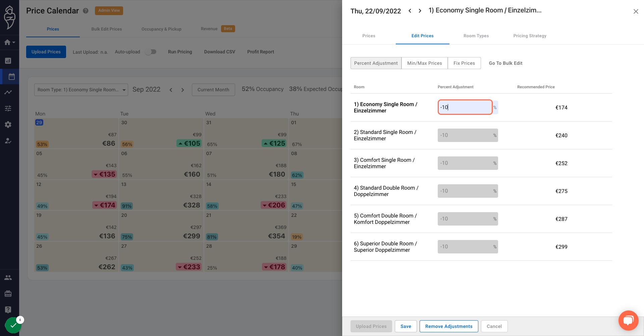Open the user check icon in sidebar
644x336 pixels.
point(8,141)
